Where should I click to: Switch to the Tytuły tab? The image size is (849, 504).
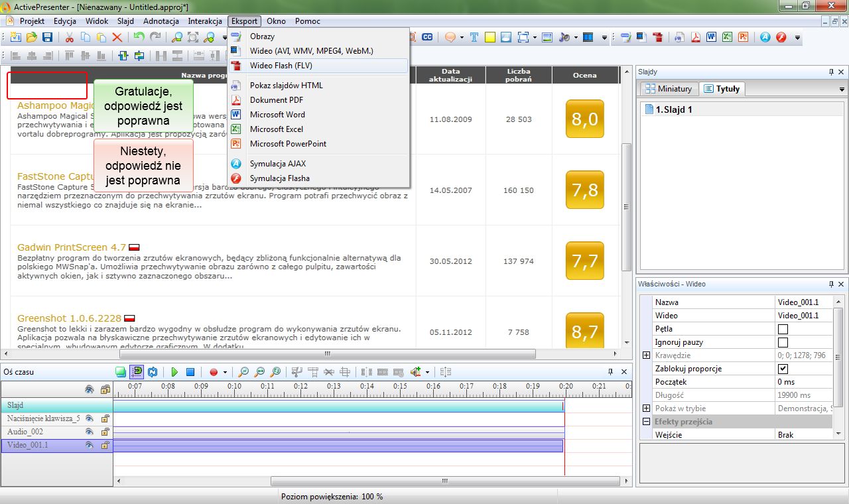coord(722,89)
